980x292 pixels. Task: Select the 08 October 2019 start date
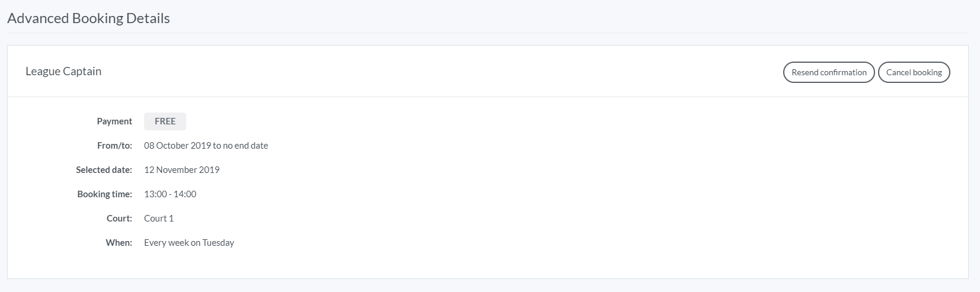(177, 146)
